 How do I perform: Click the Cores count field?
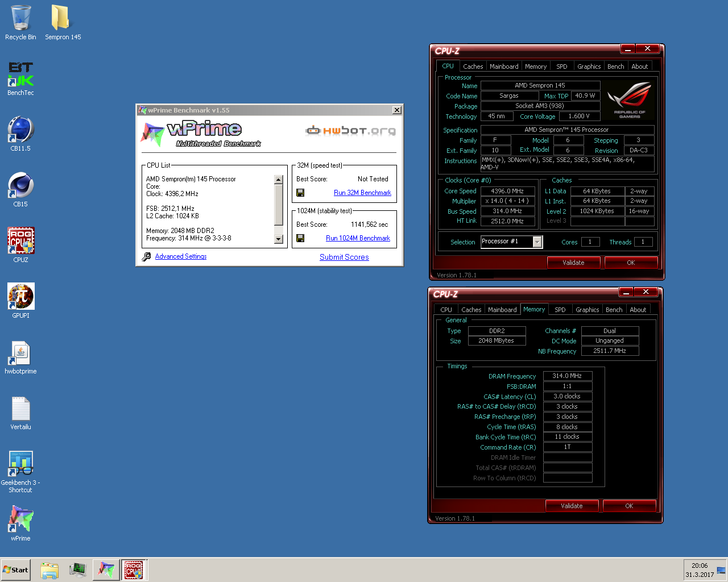(590, 242)
